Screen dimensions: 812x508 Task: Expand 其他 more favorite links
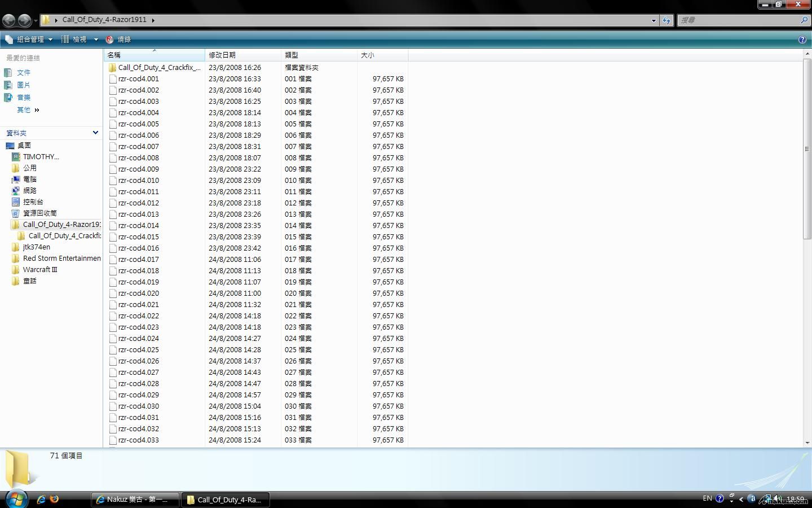pyautogui.click(x=28, y=110)
